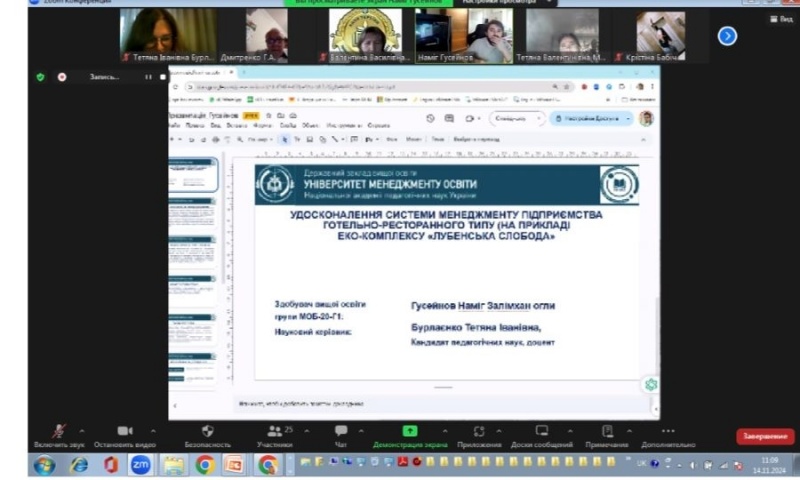The image size is (800, 480).
Task: Click Фон background button
Action: coord(392,139)
